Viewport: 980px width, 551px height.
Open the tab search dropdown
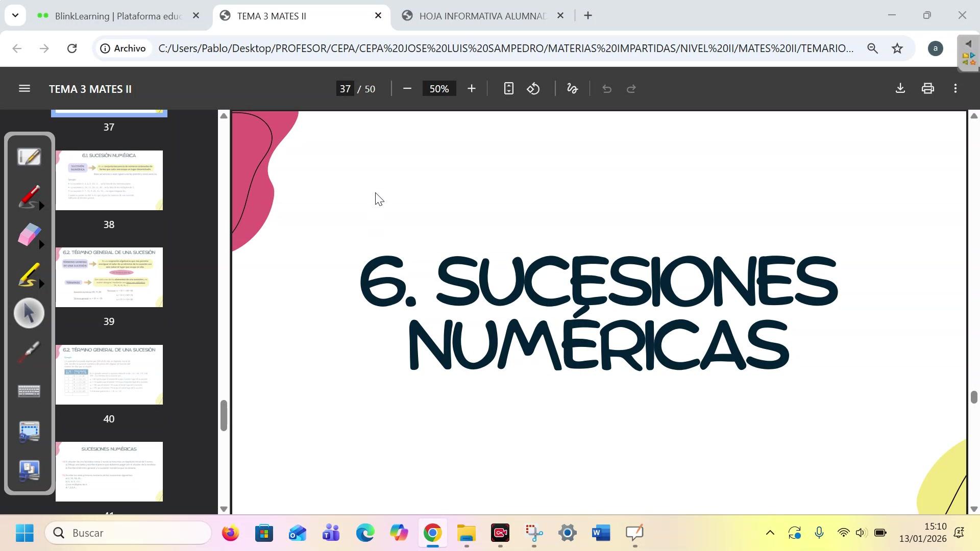click(x=15, y=15)
